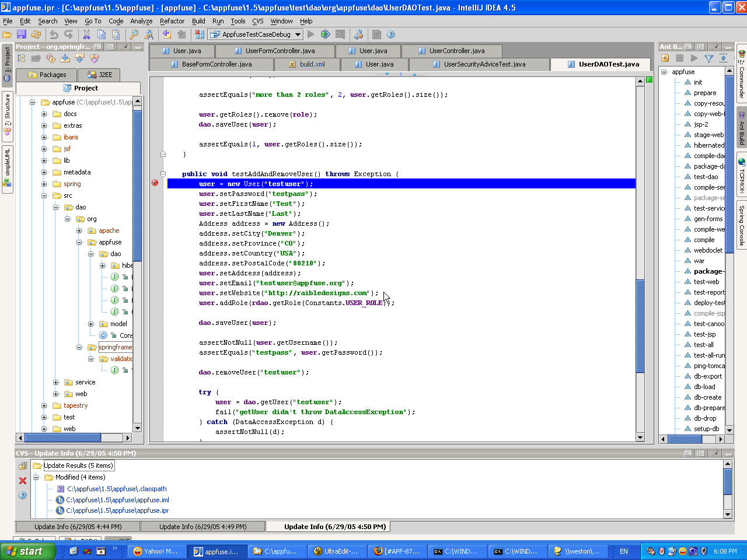Image resolution: width=747 pixels, height=560 pixels.
Task: Open the 7: Structure side tool button
Action: coord(7,116)
